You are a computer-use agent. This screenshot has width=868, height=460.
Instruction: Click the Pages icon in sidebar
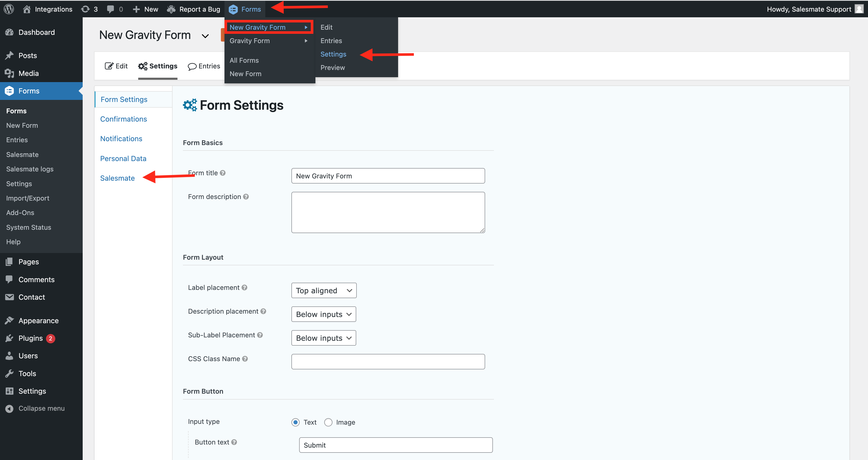(10, 262)
